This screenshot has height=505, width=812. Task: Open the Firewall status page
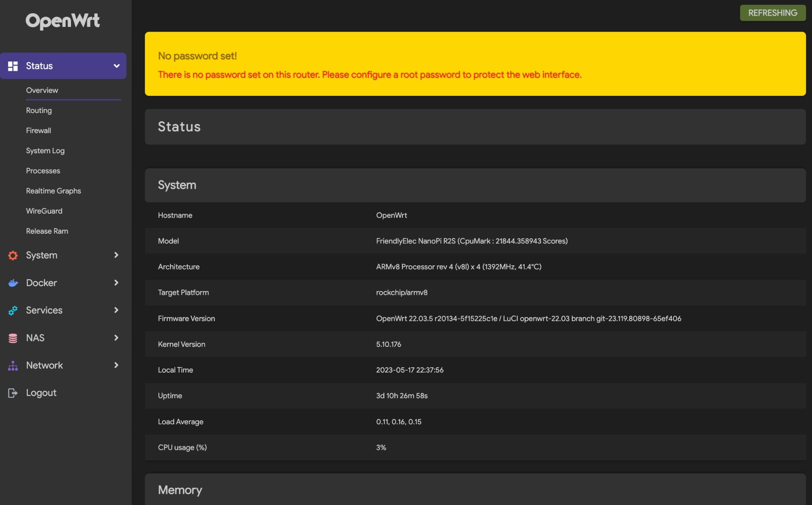[39, 131]
